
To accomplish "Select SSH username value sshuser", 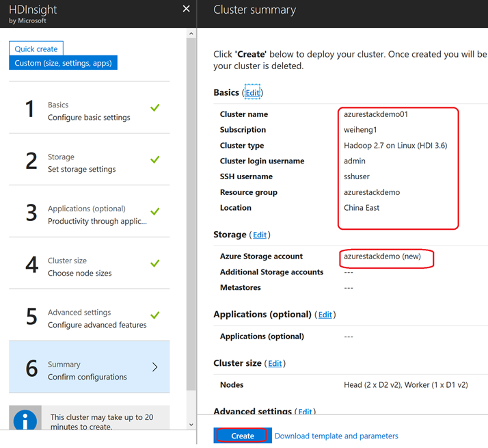I will [357, 176].
